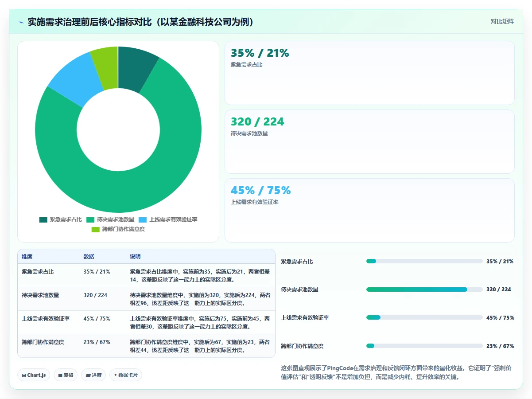Click the 对比矩阵 label in header
Image resolution: width=532 pixels, height=399 pixels.
pos(502,22)
